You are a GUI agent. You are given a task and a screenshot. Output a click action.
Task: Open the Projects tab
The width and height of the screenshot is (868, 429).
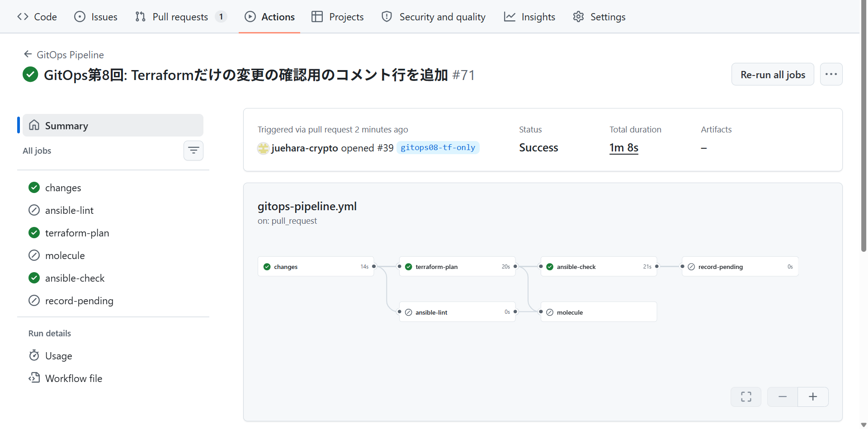338,17
